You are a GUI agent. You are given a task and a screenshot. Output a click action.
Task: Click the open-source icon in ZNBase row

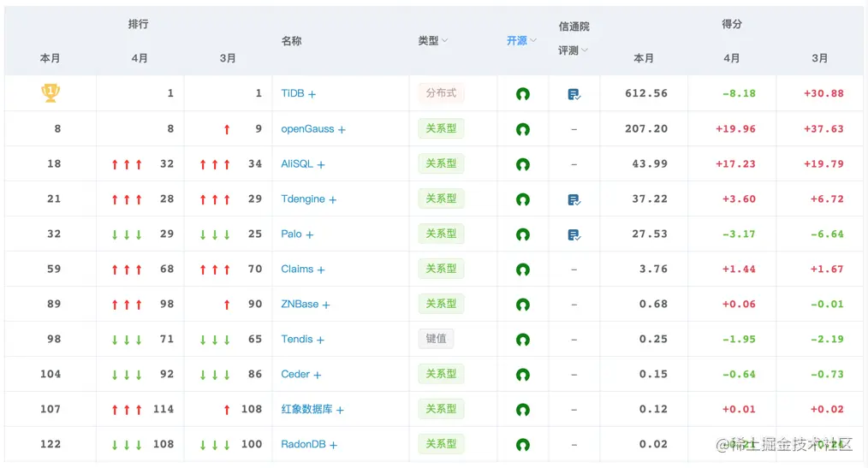[522, 305]
